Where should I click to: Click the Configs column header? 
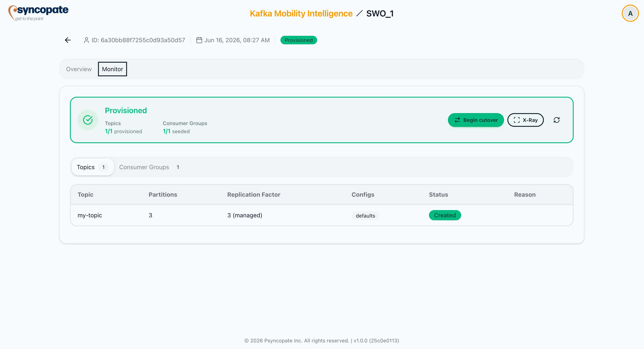(363, 195)
